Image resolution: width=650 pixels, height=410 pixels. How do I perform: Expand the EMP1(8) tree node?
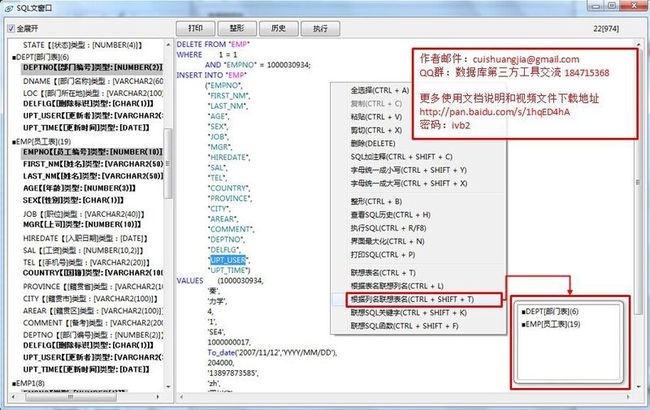(28, 383)
